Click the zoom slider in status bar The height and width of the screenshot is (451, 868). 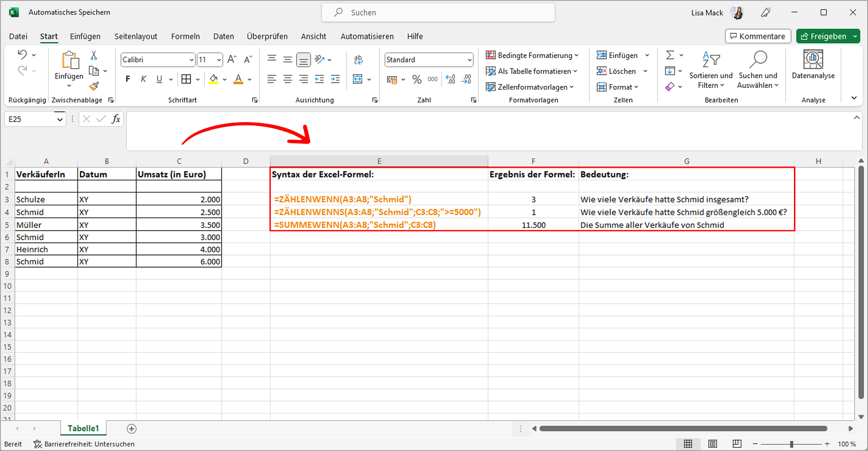tap(792, 444)
